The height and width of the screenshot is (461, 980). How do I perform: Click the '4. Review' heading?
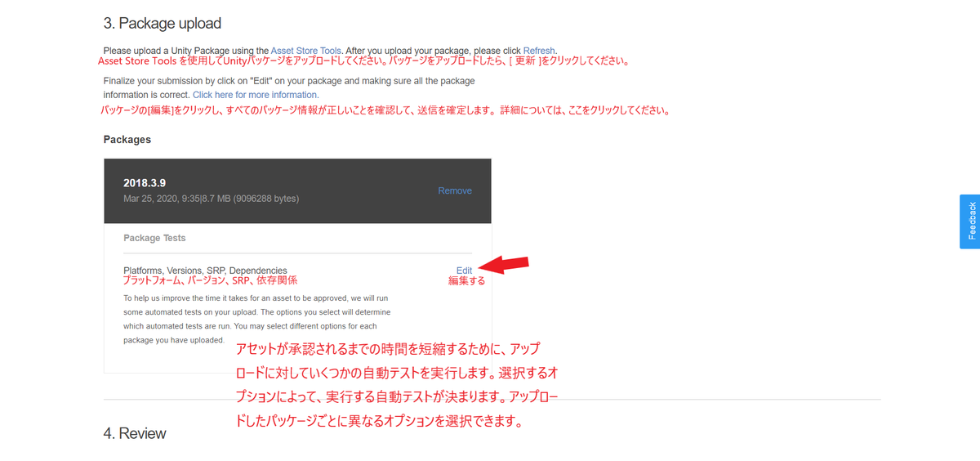[135, 433]
